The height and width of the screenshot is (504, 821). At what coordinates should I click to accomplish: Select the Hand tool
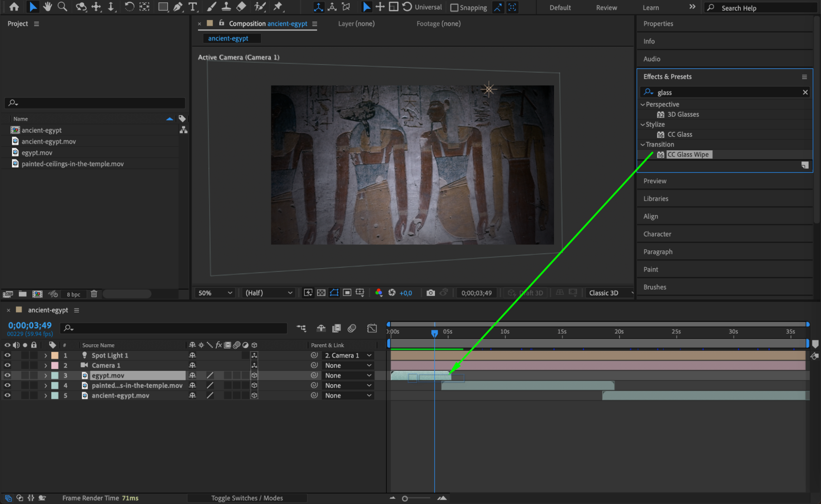point(48,7)
